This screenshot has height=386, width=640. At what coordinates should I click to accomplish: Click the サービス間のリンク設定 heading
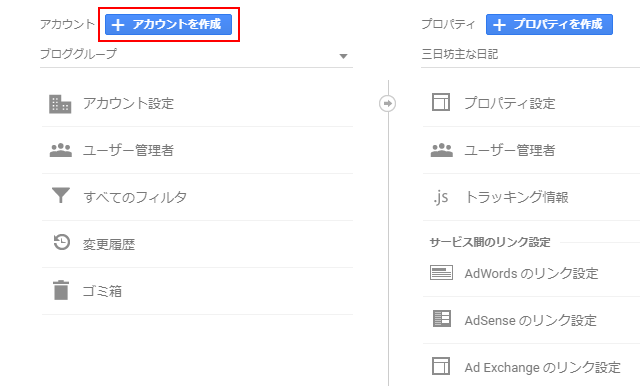pyautogui.click(x=490, y=242)
